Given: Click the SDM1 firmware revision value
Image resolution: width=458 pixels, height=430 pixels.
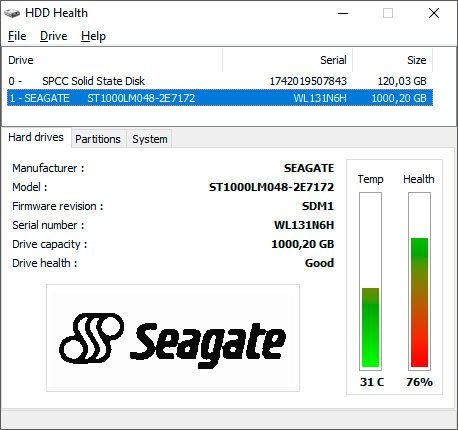Looking at the screenshot, I should pos(318,206).
